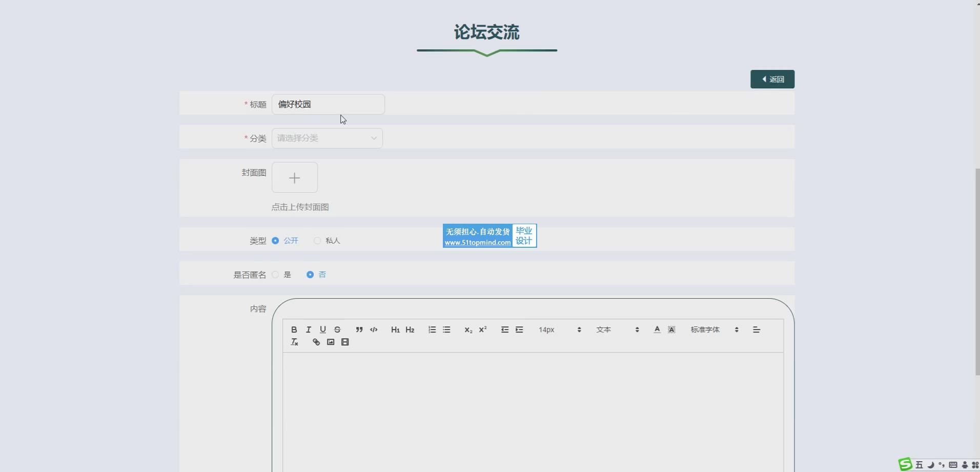Image resolution: width=980 pixels, height=472 pixels.
Task: Expand the 标准字体 font family dropdown
Action: [714, 330]
